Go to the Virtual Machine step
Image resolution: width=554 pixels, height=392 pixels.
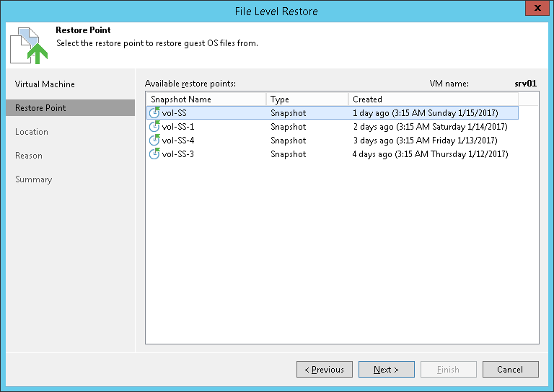point(45,84)
